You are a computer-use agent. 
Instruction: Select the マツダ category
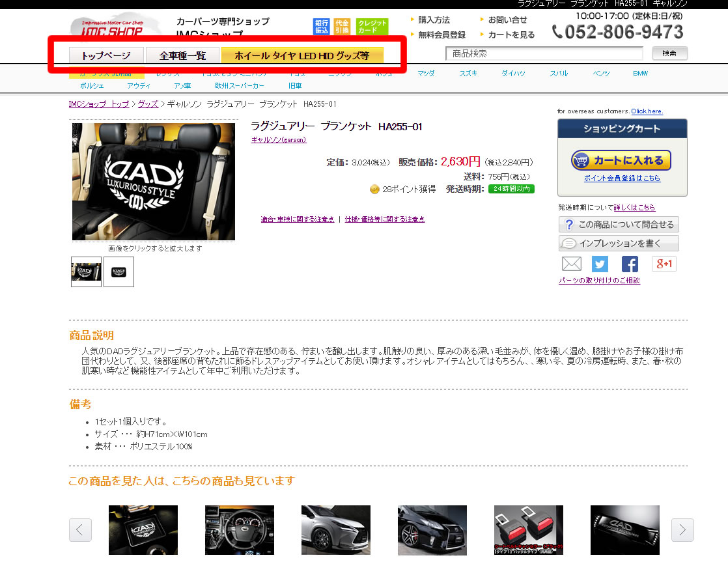coord(426,74)
